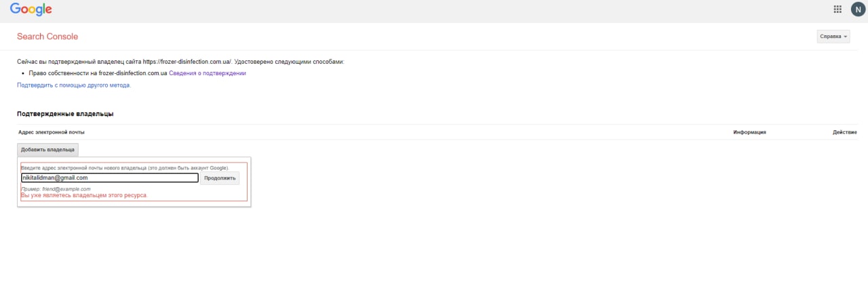Open Сведения о подтверждении link
Screen dimensions: 868x288
208,73
